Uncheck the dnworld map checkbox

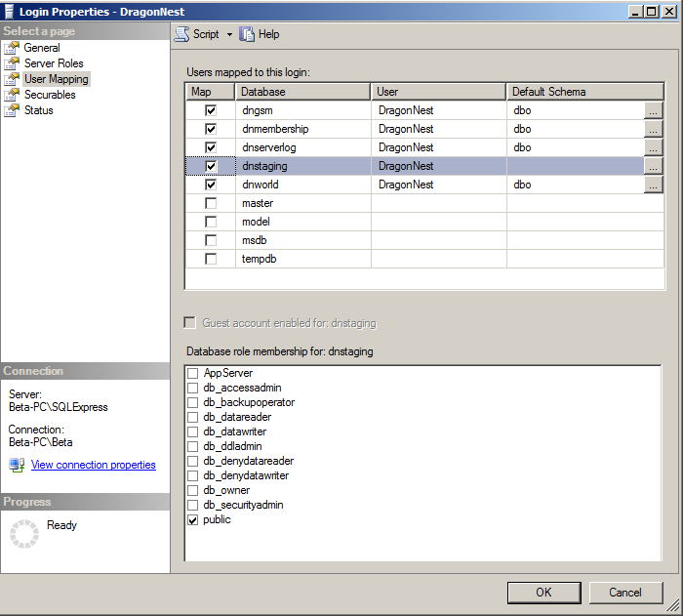211,185
